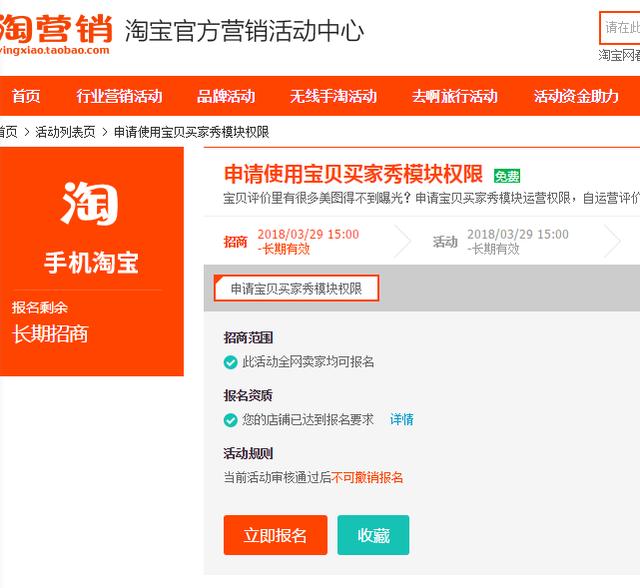Click the 手机淘宝 label in the sidebar
Image resolution: width=640 pixels, height=588 pixels.
(x=91, y=262)
